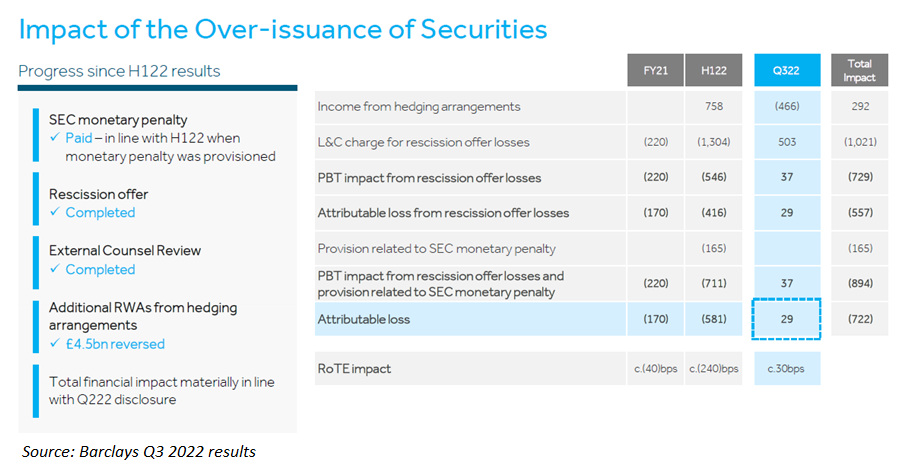Click the RoTE impact row label

click(354, 369)
